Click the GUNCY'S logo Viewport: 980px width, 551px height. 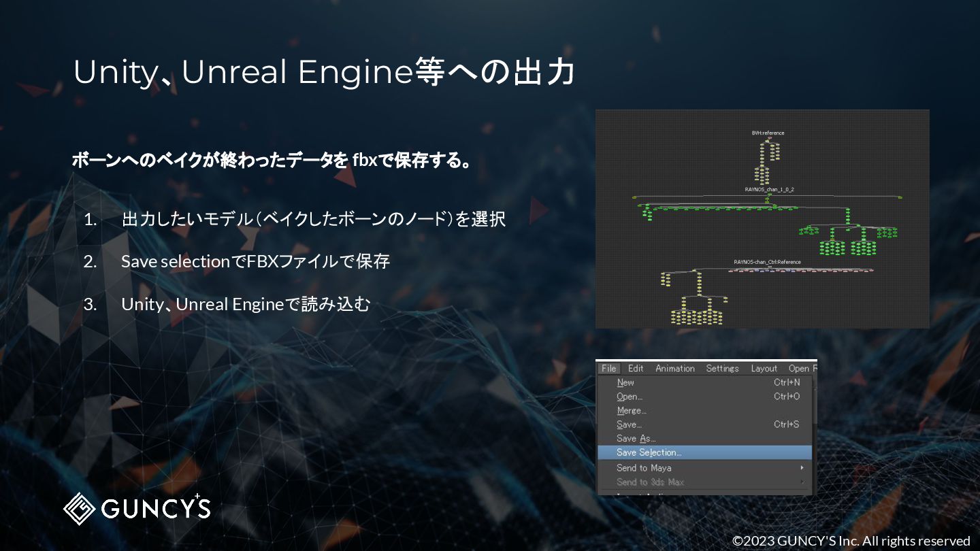coord(137,507)
